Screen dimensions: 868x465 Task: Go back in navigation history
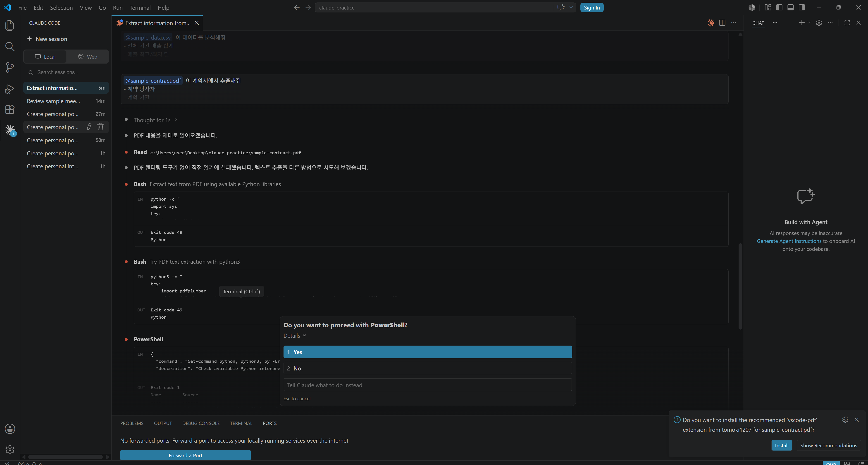tap(297, 7)
